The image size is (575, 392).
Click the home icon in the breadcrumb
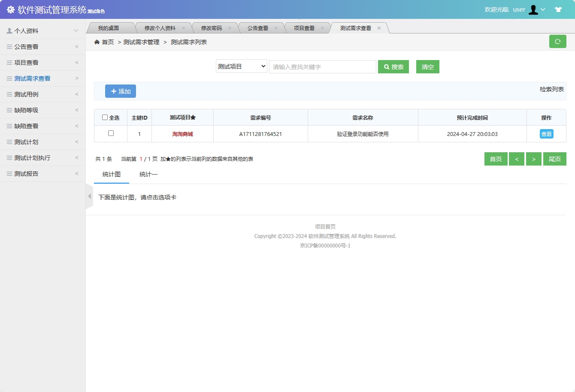(x=97, y=42)
